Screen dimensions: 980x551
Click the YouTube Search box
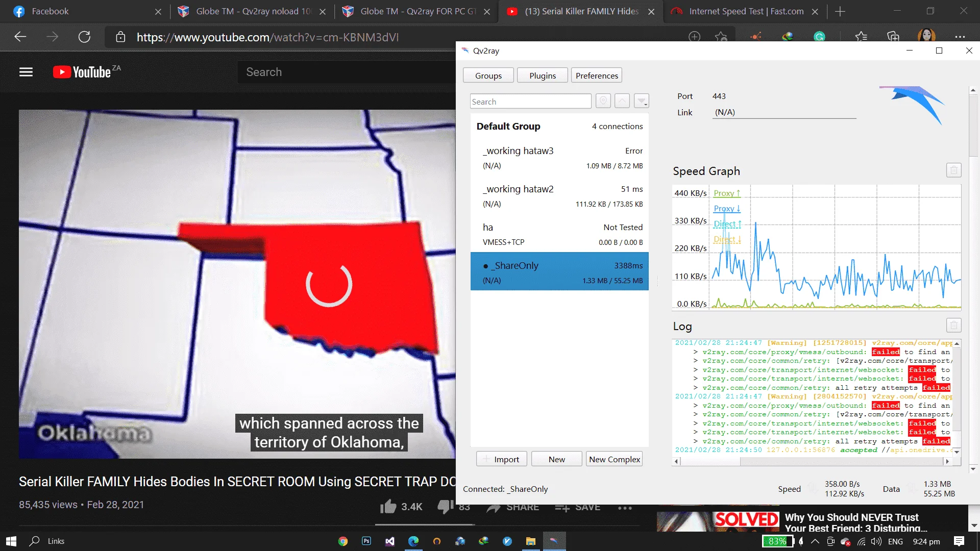tap(347, 72)
